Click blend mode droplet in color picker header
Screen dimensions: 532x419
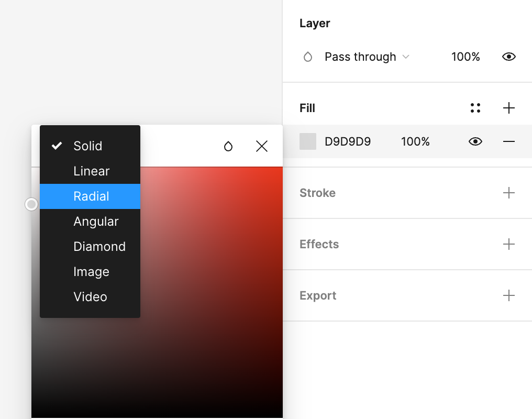coord(228,146)
